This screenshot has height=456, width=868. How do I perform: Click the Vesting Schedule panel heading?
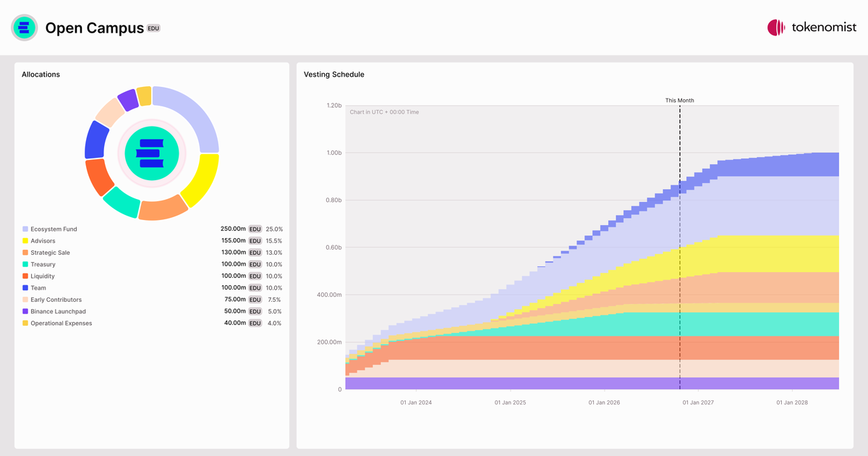[334, 75]
